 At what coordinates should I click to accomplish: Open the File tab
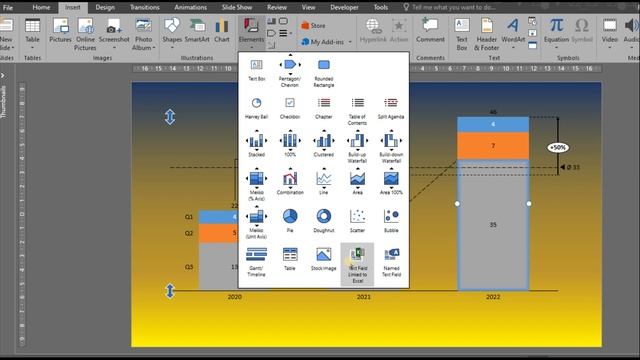point(7,7)
